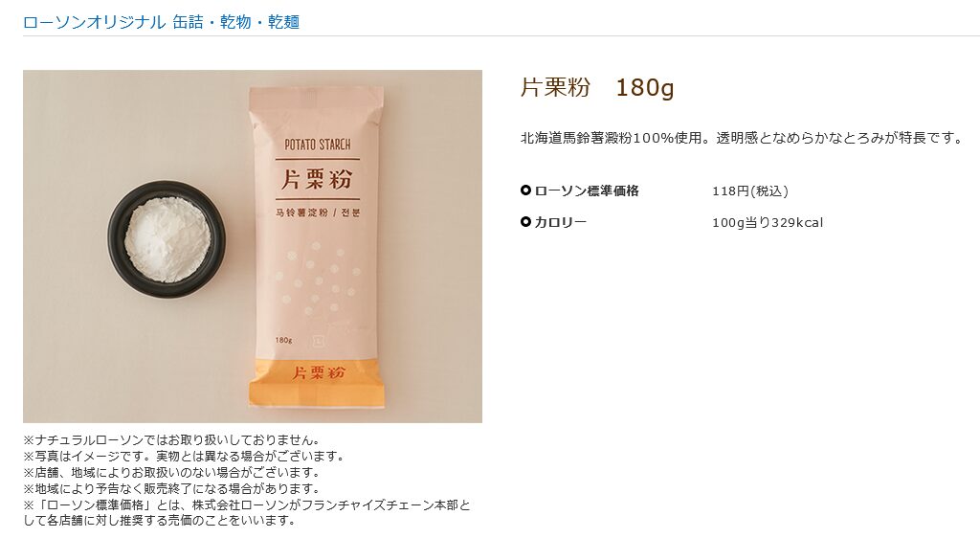This screenshot has height=538, width=980.
Task: Click the POTATO STARCH text on the package
Action: [x=318, y=145]
